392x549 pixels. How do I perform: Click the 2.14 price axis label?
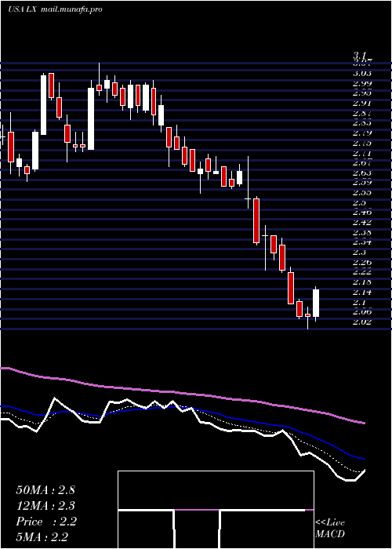pyautogui.click(x=362, y=292)
